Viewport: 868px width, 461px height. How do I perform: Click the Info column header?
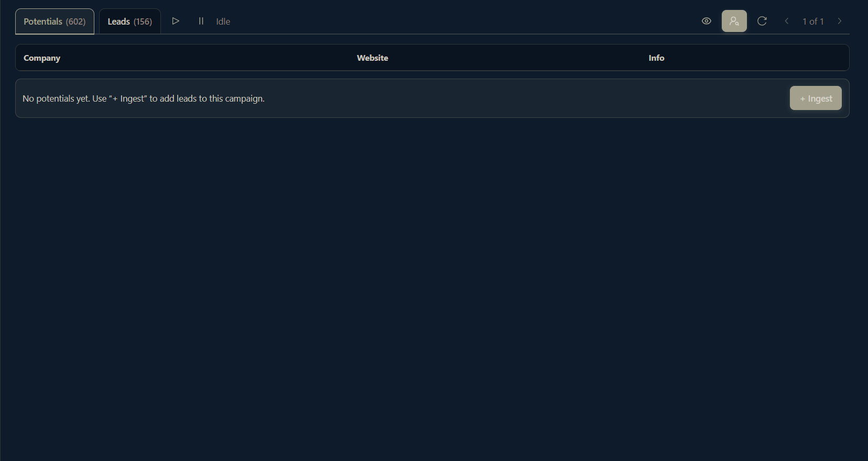point(656,58)
